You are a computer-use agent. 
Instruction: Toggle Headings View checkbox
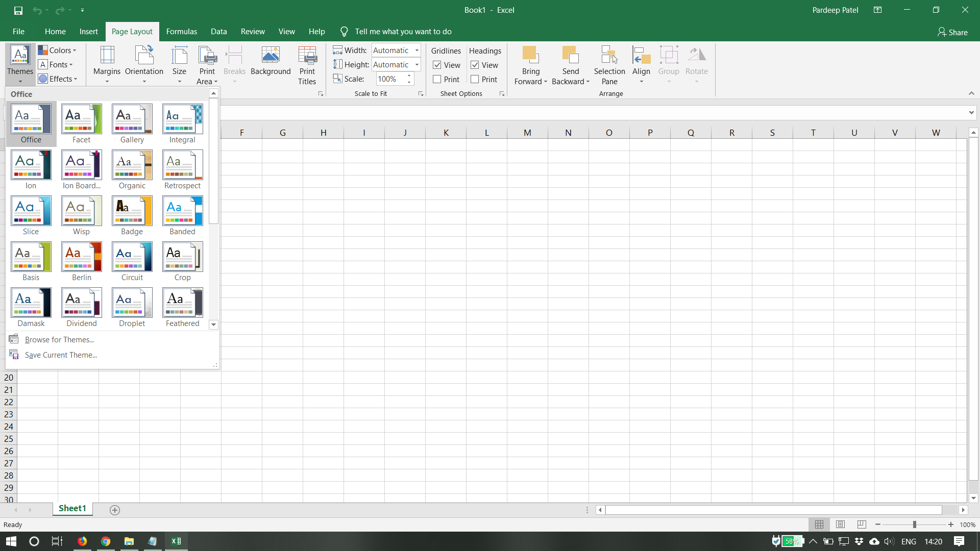tap(475, 65)
